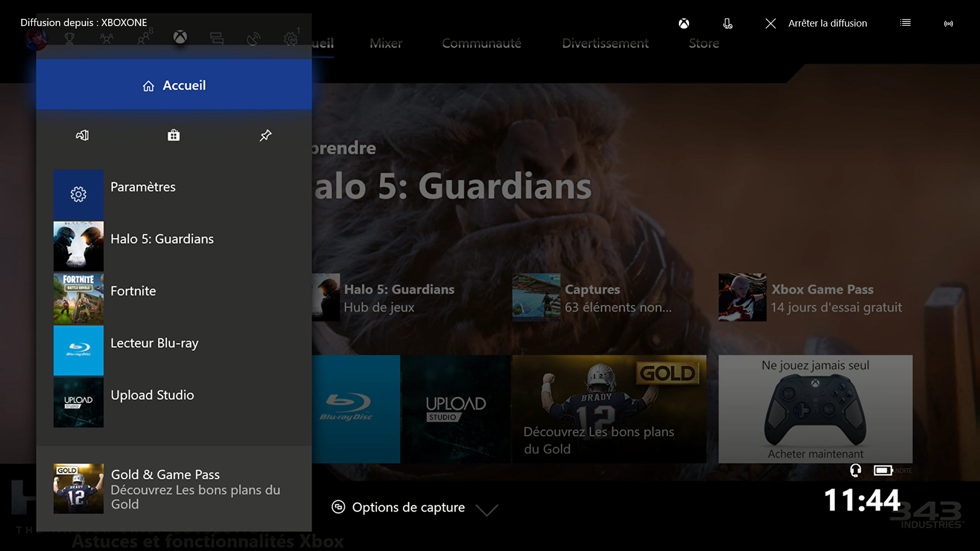Open the streaming list menu icon top right
This screenshot has height=551, width=980.
pos(905,23)
